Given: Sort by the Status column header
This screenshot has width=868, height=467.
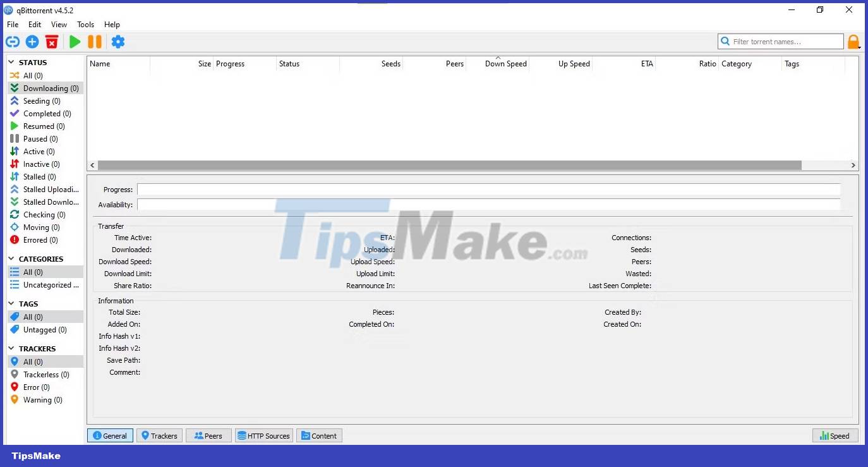Looking at the screenshot, I should [x=308, y=64].
